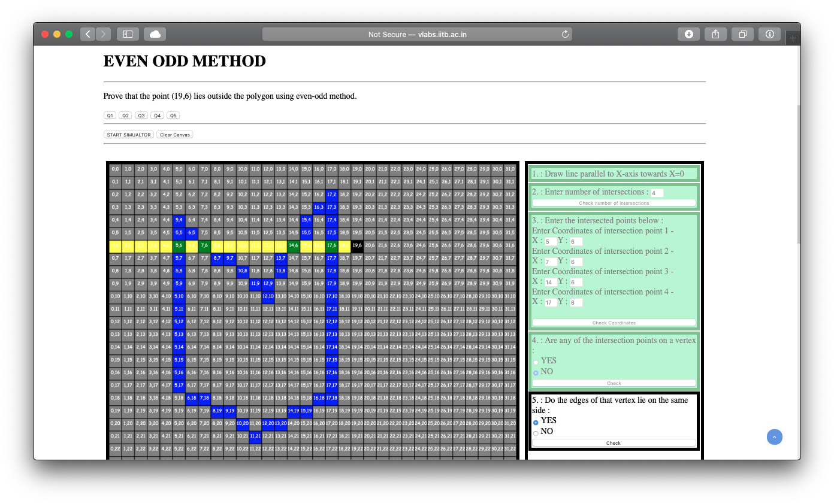Select NO for edges on same side
Viewport: 834px width, 504px height.
click(536, 433)
